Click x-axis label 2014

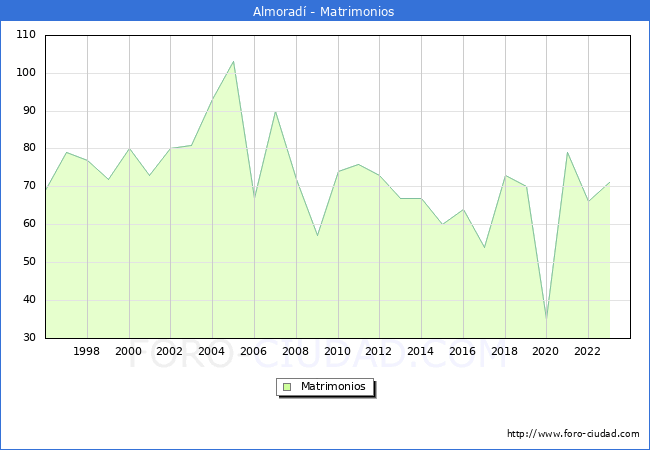tap(420, 351)
